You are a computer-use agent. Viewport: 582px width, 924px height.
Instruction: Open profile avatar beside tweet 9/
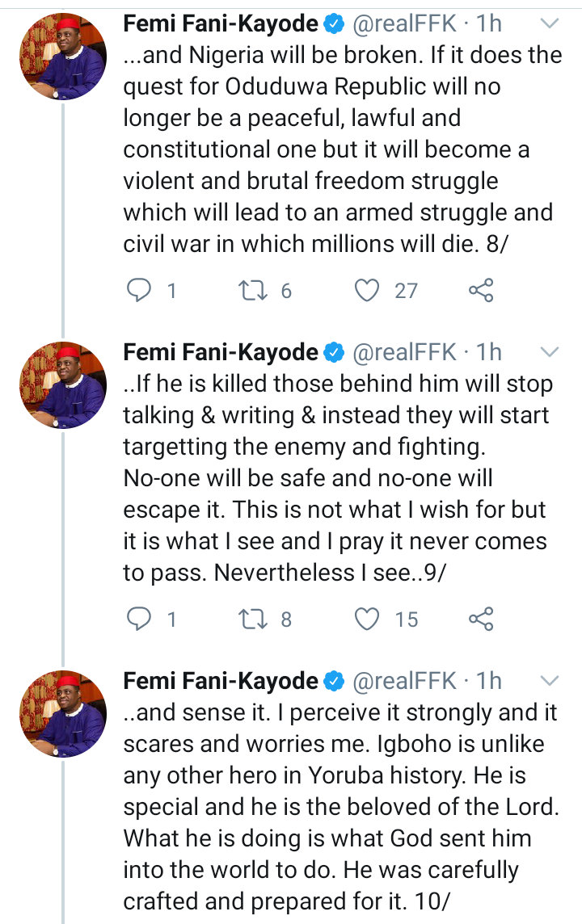63,384
